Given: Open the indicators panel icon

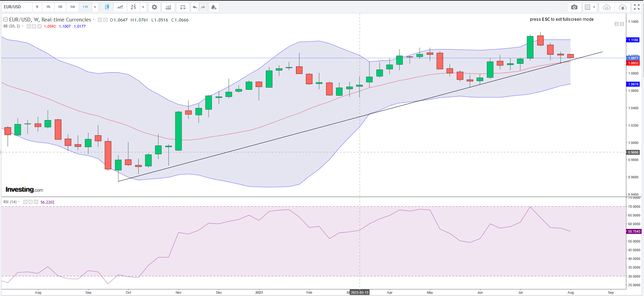Looking at the screenshot, I should click(x=168, y=7).
